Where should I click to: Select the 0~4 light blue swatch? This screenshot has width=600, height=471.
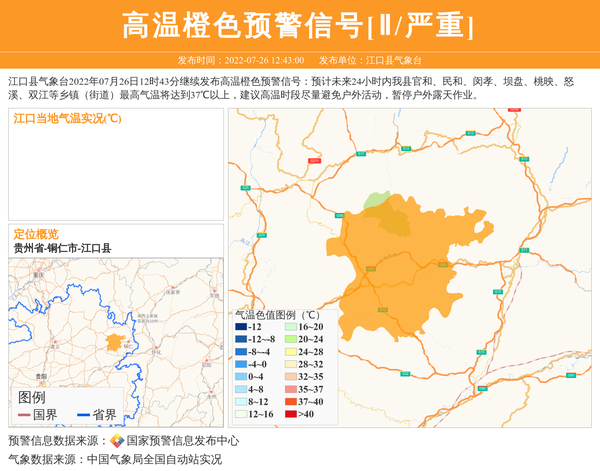click(x=240, y=377)
